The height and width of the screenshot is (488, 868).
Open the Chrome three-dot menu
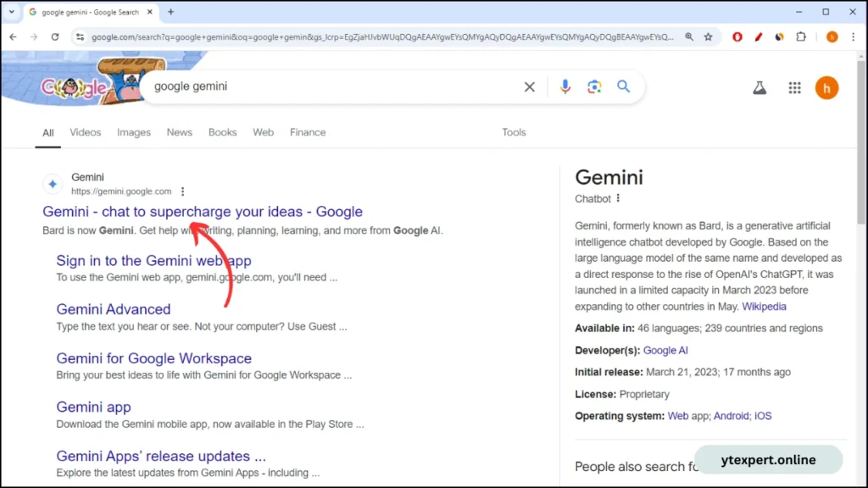coord(853,37)
